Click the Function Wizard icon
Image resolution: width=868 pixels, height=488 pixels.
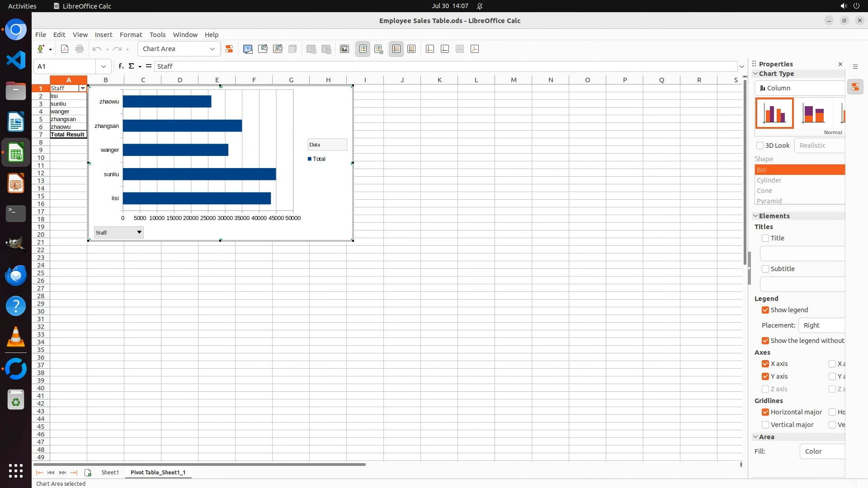[x=121, y=66]
